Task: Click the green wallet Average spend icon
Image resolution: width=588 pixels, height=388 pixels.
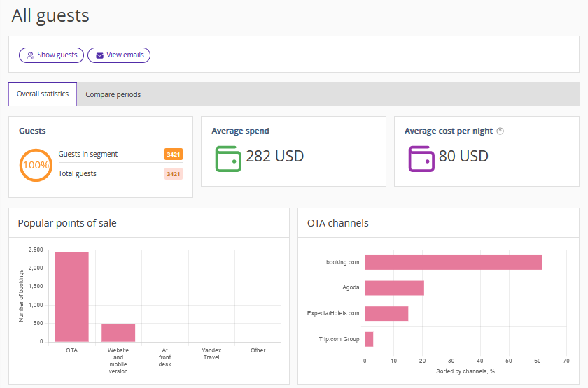Action: (227, 158)
